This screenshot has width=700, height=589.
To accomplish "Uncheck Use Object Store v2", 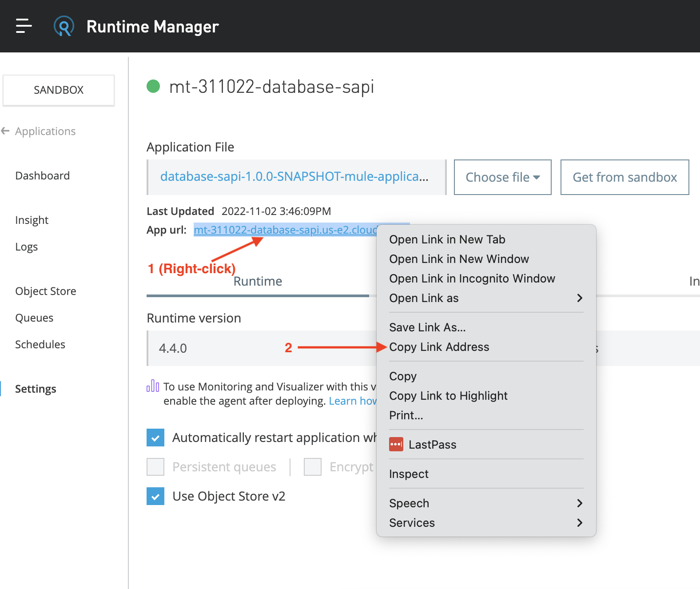I will [155, 496].
